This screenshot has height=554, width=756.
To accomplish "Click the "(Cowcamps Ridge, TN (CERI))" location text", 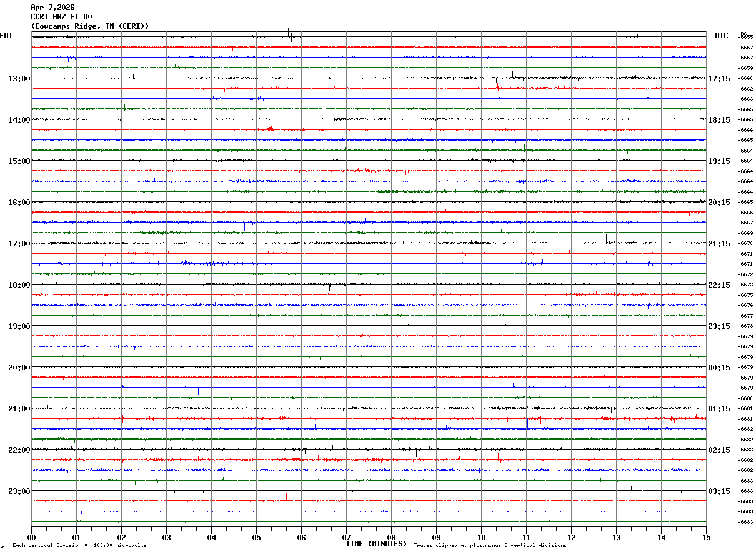I will (x=90, y=26).
